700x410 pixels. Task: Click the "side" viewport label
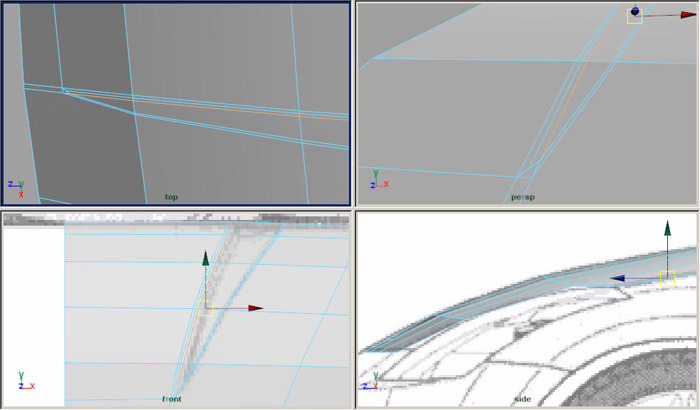[x=523, y=399]
